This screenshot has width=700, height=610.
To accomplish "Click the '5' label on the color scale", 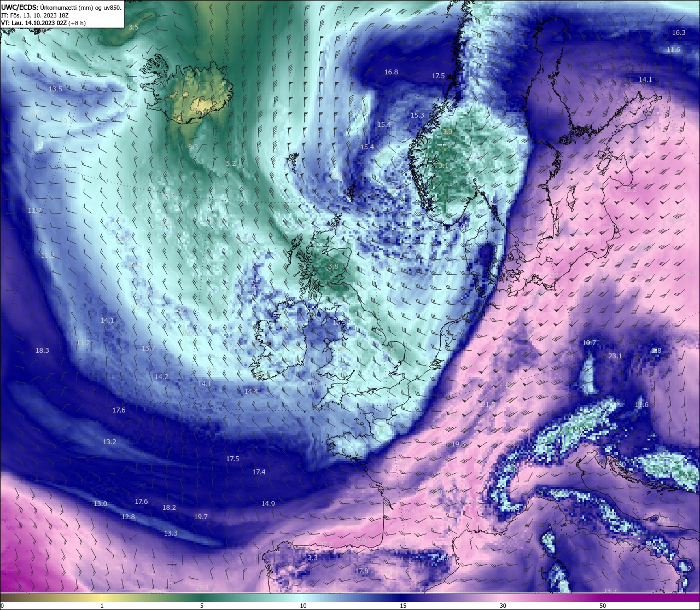I will coord(202,606).
